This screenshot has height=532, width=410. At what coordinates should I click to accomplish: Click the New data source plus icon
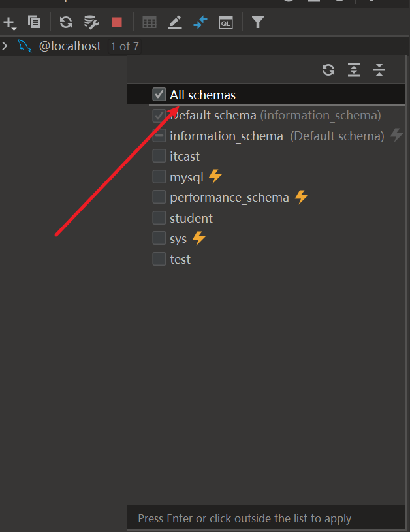(x=9, y=23)
